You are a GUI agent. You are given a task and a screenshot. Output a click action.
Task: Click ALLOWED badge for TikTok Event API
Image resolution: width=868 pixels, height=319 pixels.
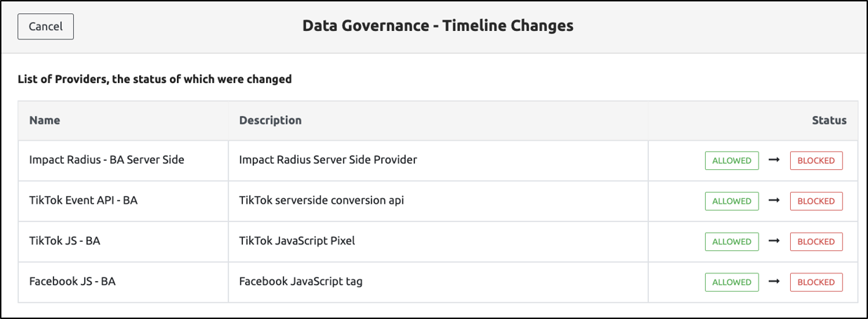point(732,201)
